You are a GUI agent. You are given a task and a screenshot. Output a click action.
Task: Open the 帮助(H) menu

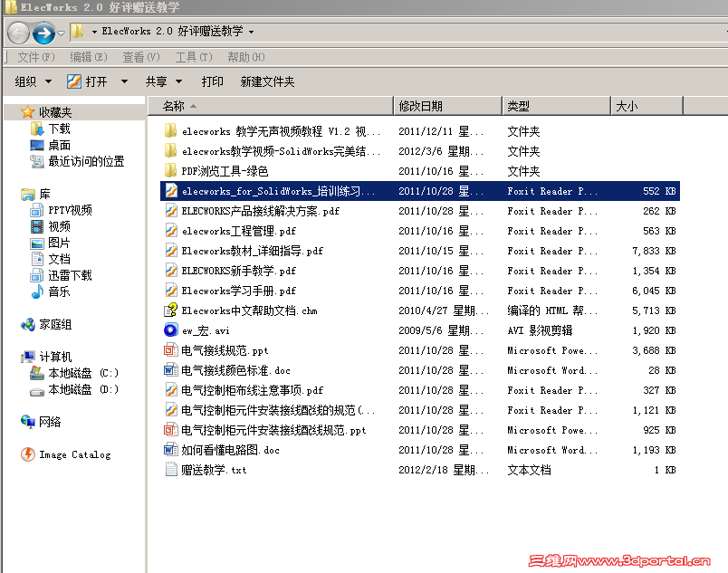(246, 57)
